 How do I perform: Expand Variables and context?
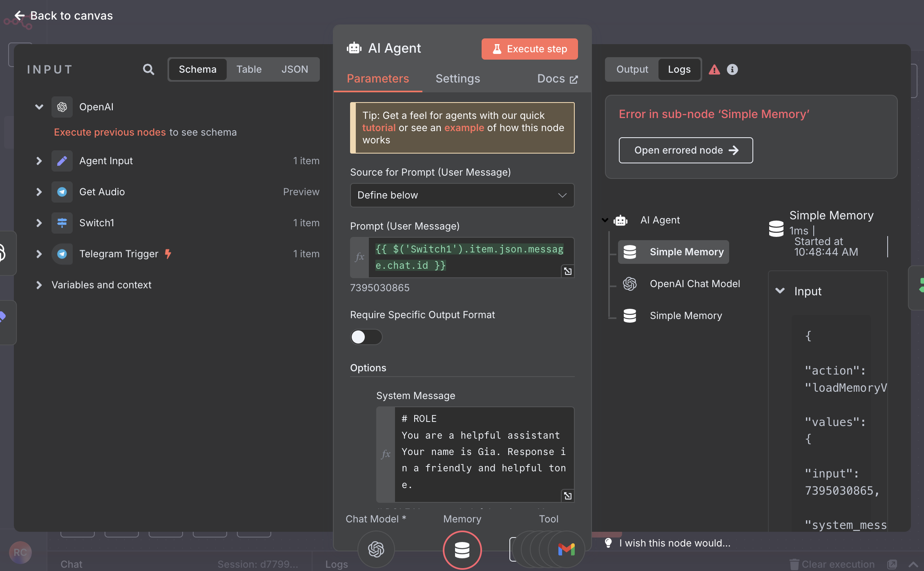[x=39, y=285]
